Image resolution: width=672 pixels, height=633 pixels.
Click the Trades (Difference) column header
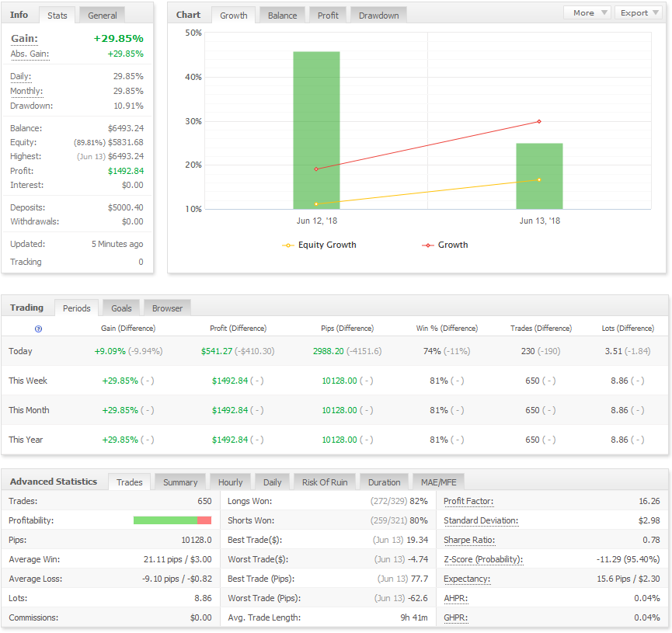click(x=541, y=329)
